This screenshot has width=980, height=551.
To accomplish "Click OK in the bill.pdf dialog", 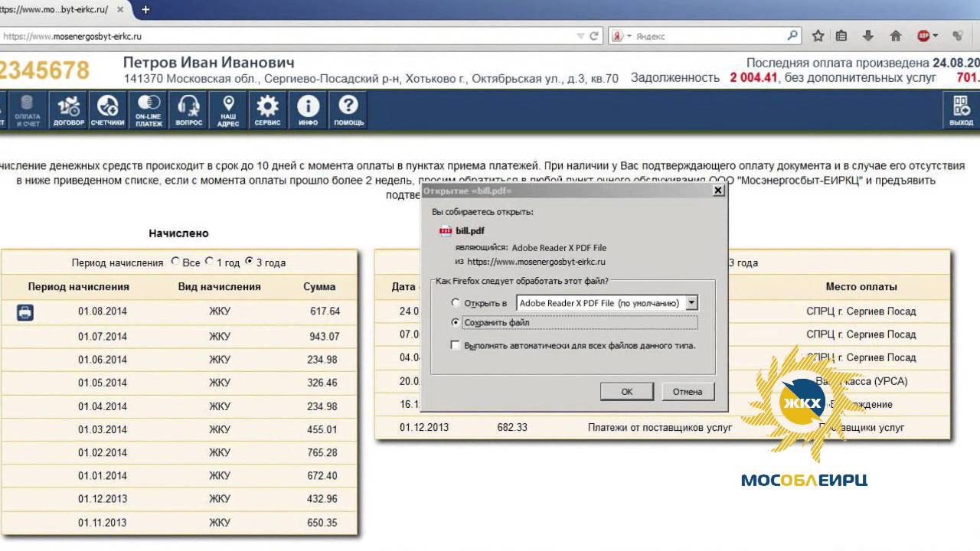I will coord(627,392).
